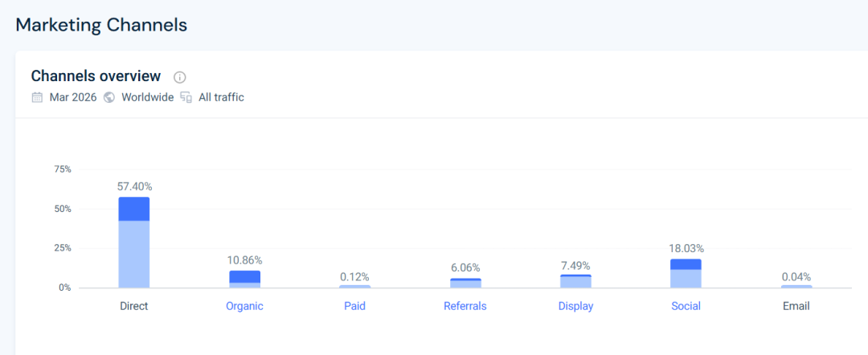Click the Direct axis label

click(133, 306)
